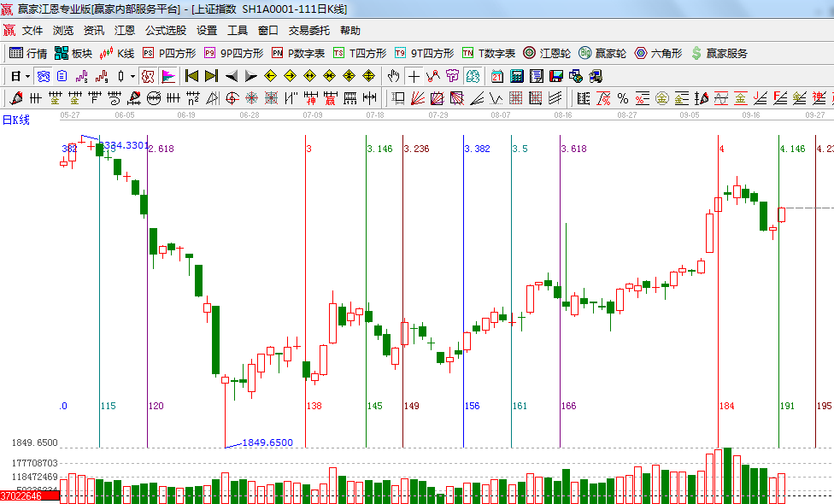This screenshot has height=504, width=834.
Task: Expand the 日 period dropdown arrow
Action: pyautogui.click(x=26, y=76)
